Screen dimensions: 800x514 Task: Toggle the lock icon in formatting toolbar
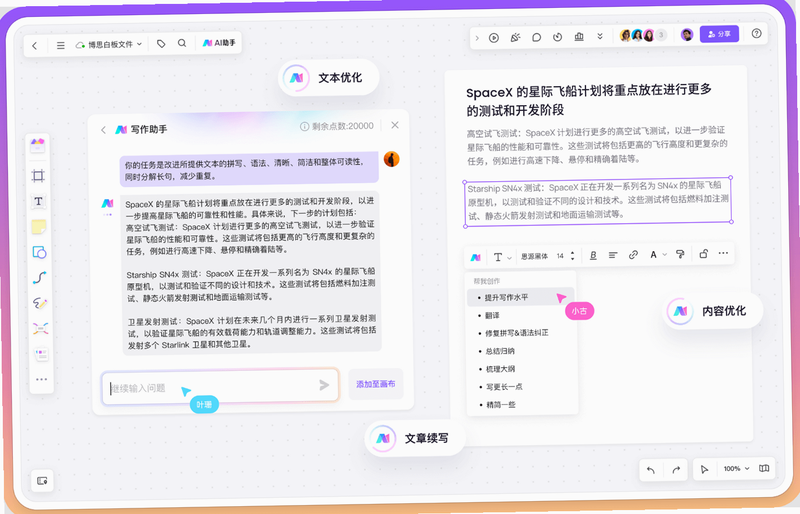tap(703, 253)
